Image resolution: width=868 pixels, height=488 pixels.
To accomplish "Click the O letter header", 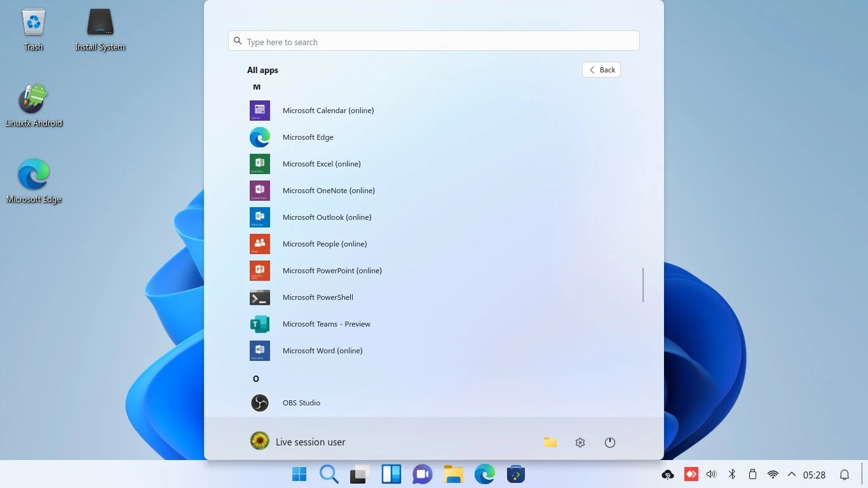I will (x=256, y=379).
